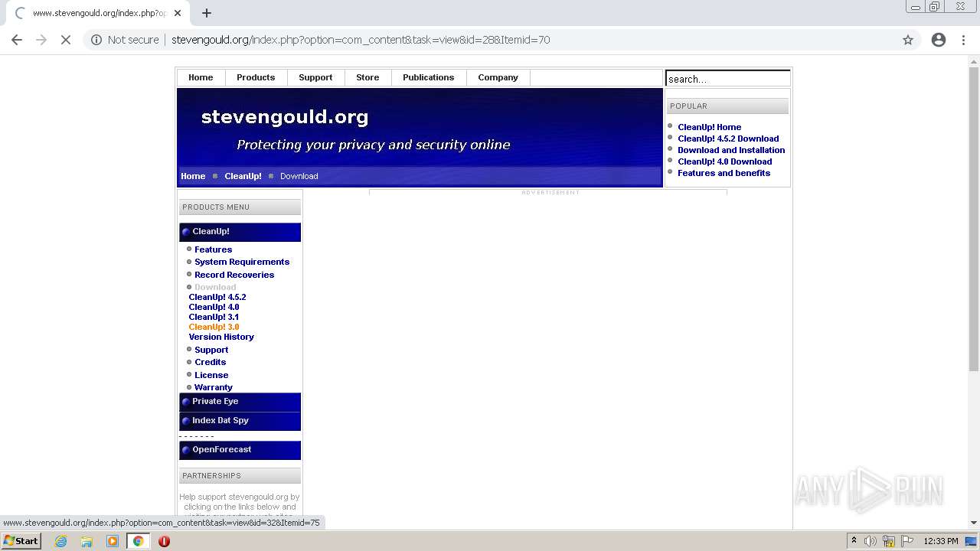This screenshot has height=551, width=980.
Task: Click into the search... field
Action: pos(727,79)
